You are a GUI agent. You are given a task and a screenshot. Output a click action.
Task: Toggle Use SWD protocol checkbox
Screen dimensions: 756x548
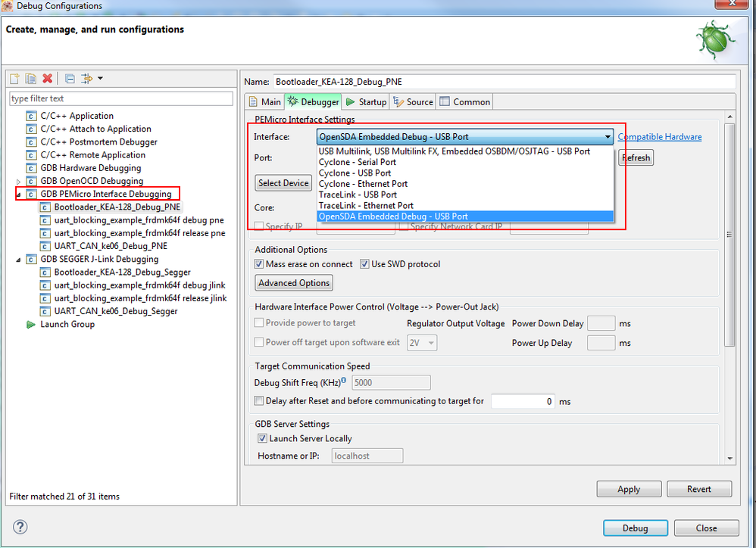364,264
